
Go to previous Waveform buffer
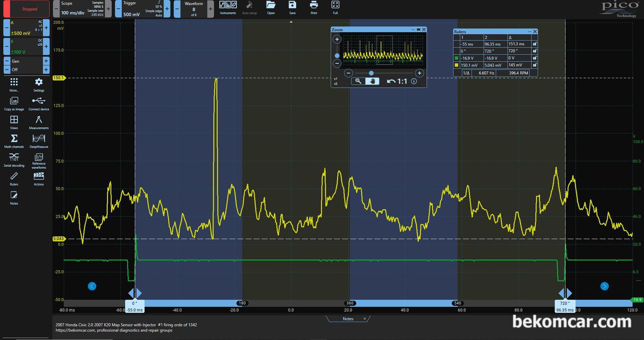pos(177,9)
